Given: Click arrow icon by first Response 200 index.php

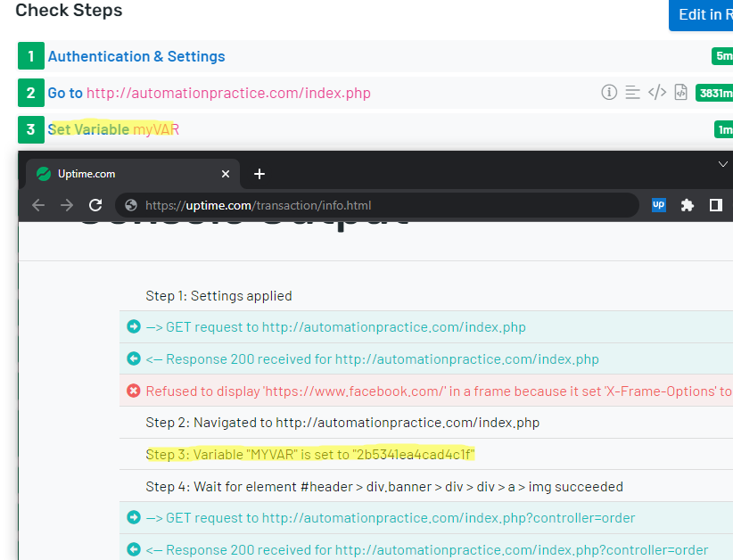Looking at the screenshot, I should 133,358.
